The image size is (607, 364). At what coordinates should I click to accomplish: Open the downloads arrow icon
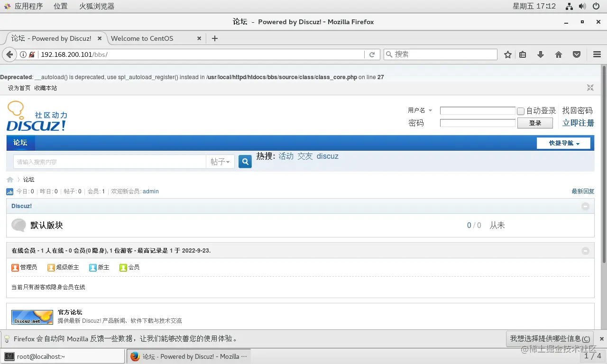click(x=541, y=55)
